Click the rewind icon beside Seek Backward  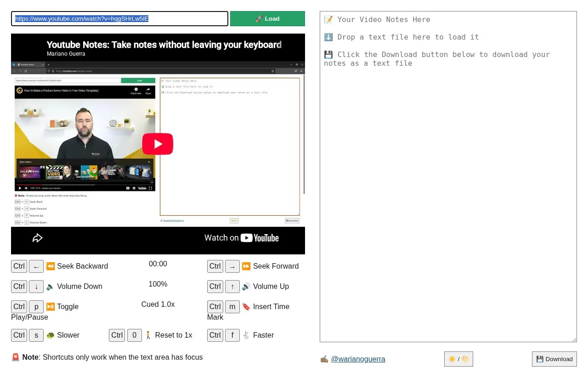click(51, 266)
